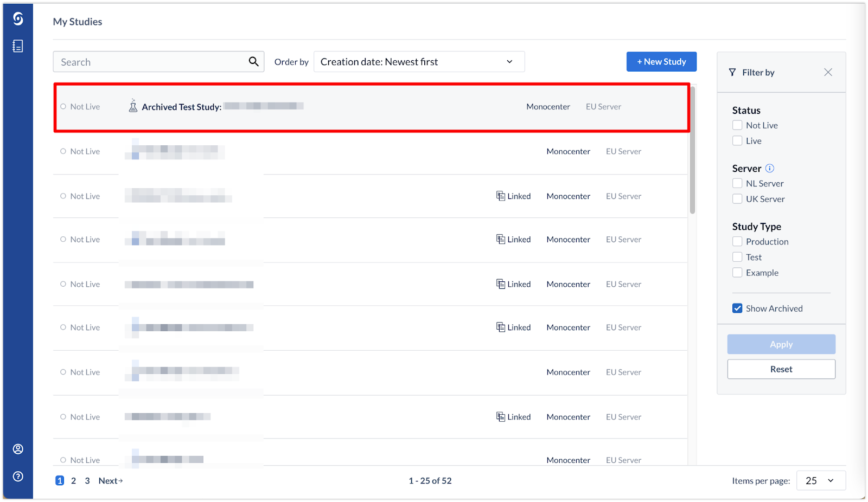This screenshot has width=868, height=502.
Task: Go to page 2 of studies
Action: pos(74,481)
